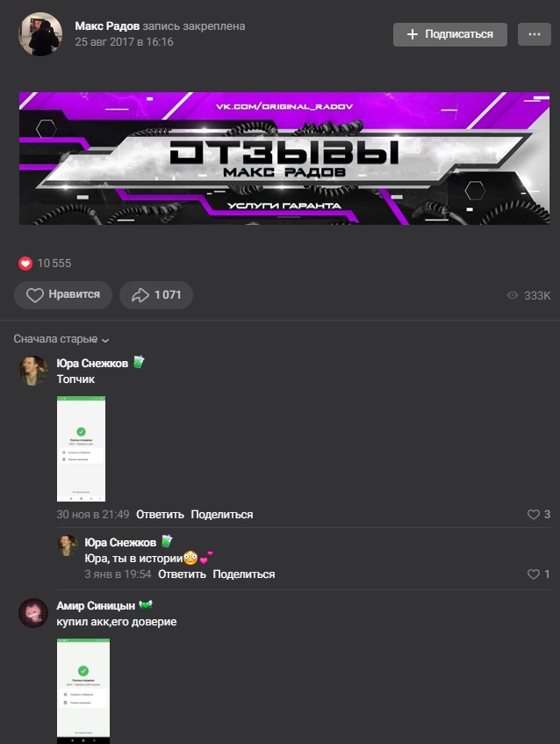Click the red heart reactions icon near 10 555
Screen dimensions: 560x744
[25, 264]
